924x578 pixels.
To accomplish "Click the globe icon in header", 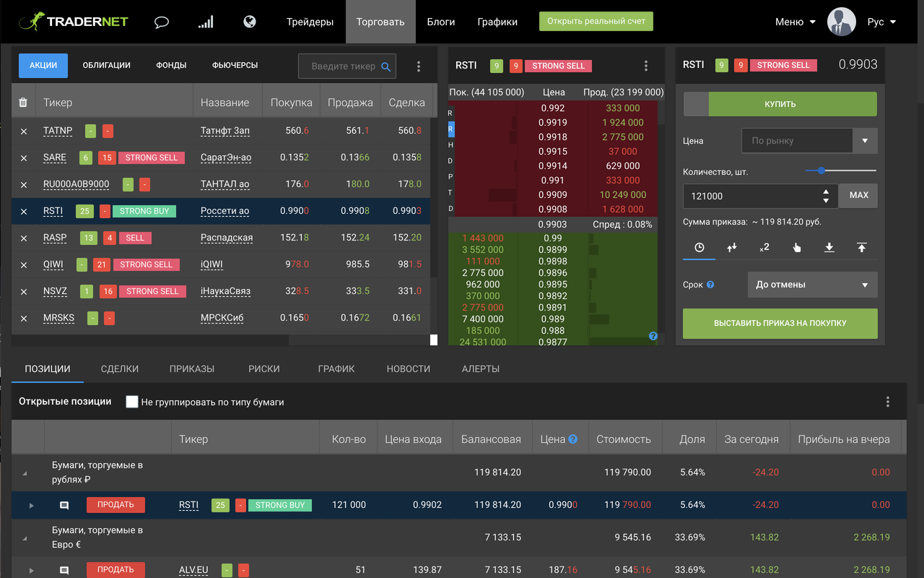I will click(x=250, y=22).
